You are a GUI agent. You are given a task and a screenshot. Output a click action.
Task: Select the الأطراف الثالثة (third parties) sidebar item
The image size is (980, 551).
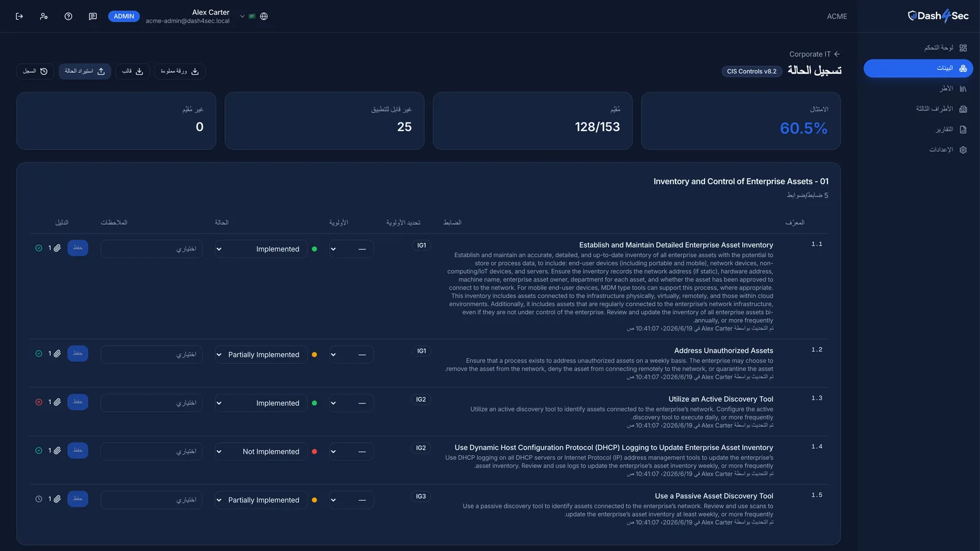(x=941, y=109)
